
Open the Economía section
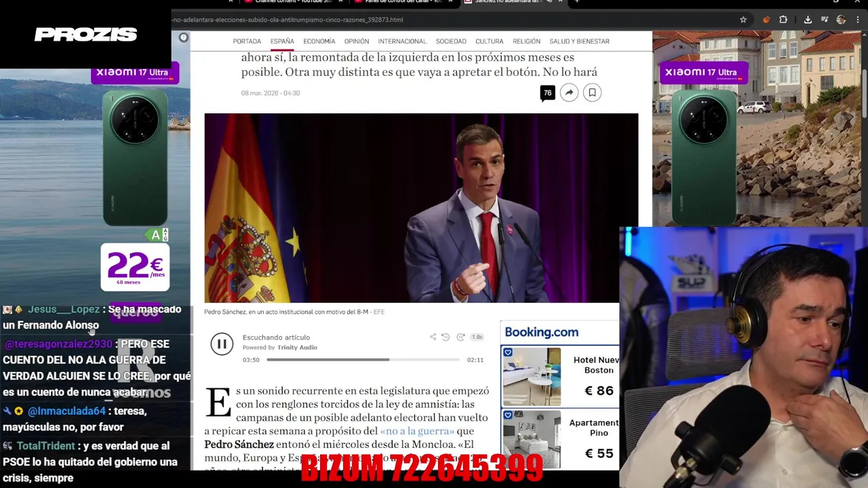[319, 41]
